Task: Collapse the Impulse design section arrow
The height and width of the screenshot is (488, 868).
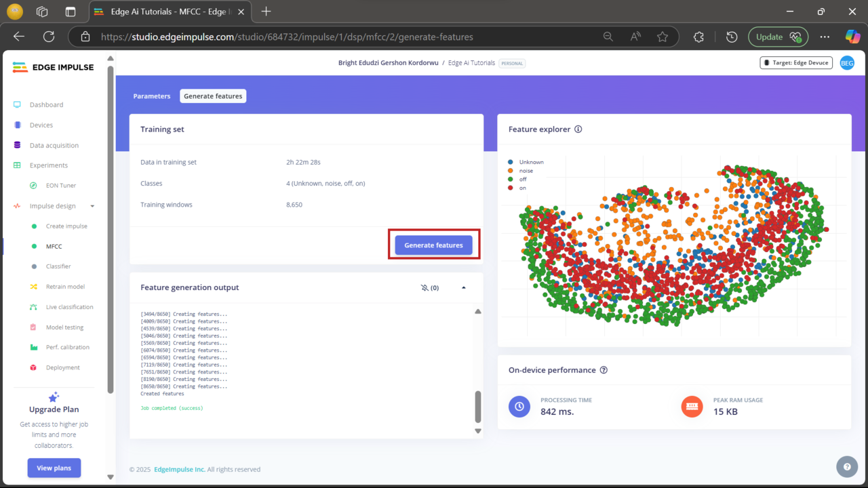Action: [x=92, y=206]
